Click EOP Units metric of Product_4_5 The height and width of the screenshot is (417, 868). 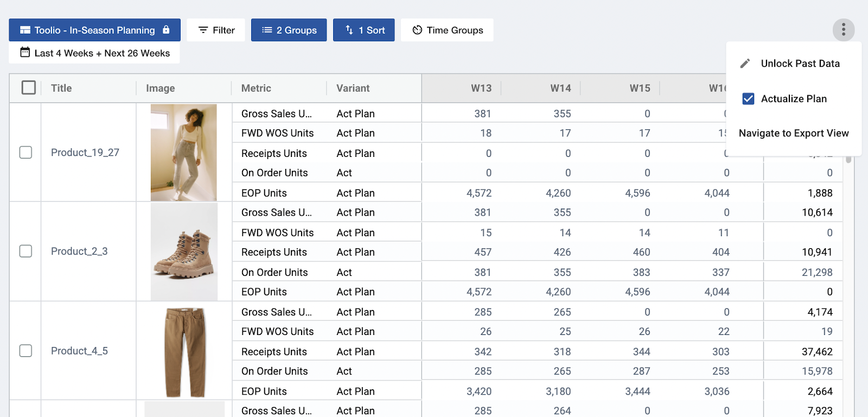pos(264,391)
